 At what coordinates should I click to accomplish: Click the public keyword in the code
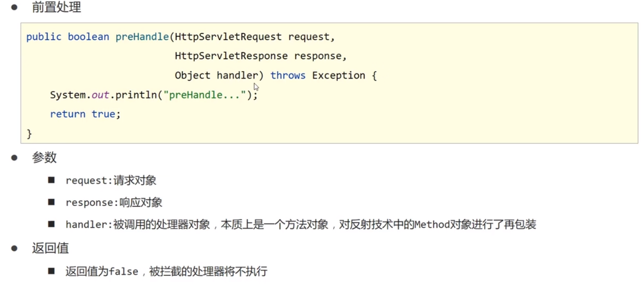pos(44,37)
